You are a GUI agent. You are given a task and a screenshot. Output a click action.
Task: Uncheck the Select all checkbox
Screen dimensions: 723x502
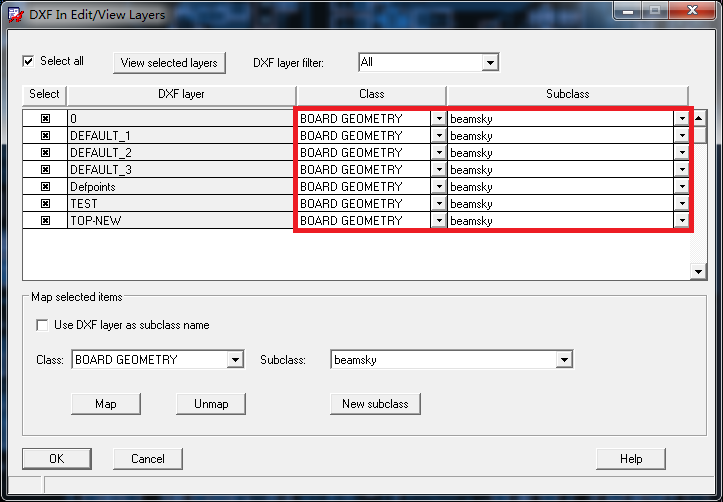click(29, 61)
